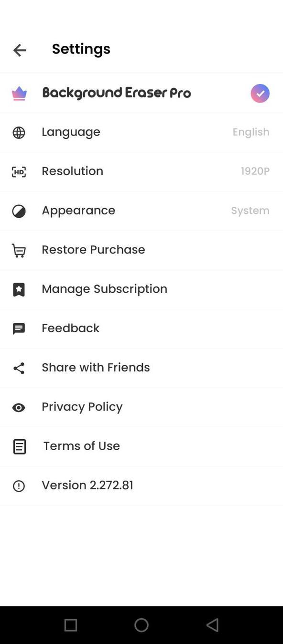Open the Language selection showing English
283x644 pixels.
[141, 132]
